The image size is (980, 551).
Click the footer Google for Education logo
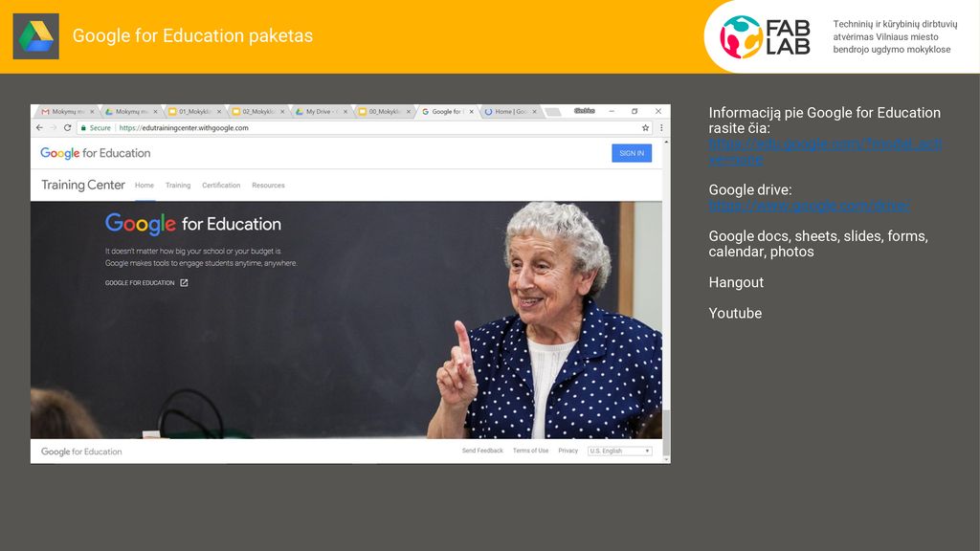[81, 452]
